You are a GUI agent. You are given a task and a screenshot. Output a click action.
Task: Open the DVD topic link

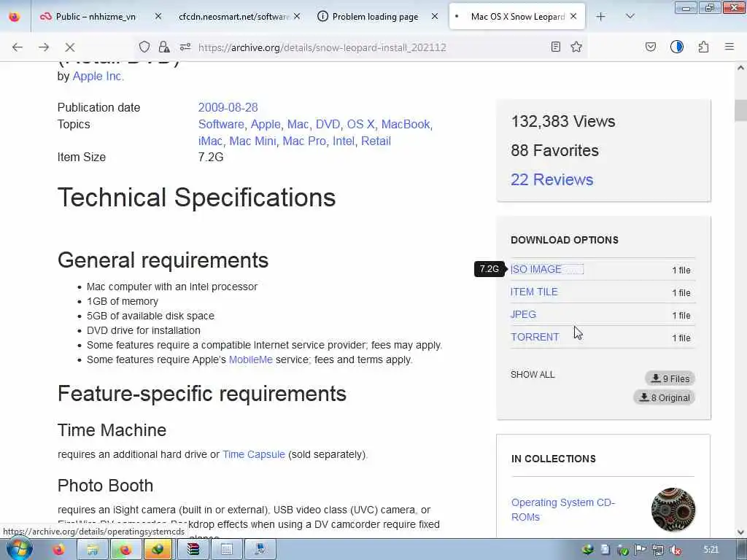[328, 124]
